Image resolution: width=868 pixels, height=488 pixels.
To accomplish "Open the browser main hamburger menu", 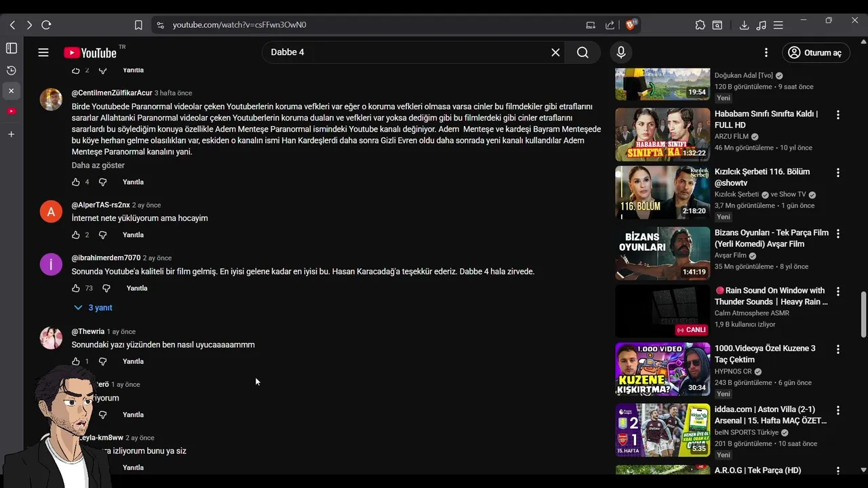I will click(778, 25).
